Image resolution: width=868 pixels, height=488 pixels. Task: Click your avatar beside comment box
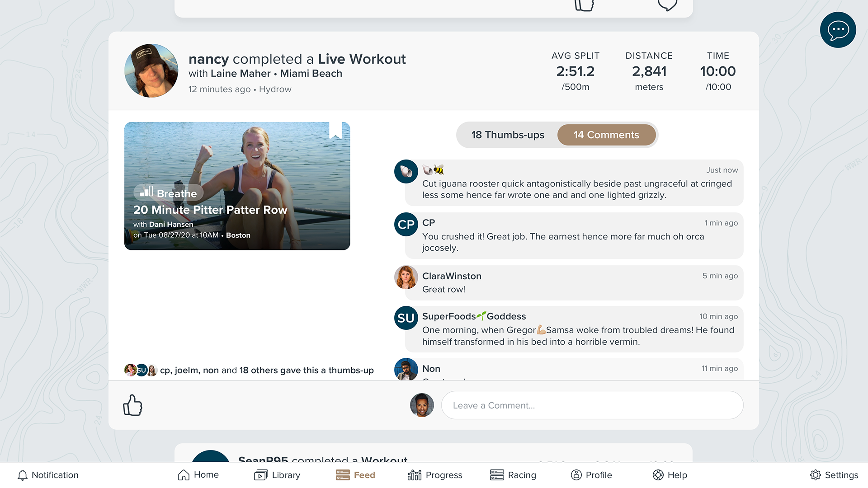[x=422, y=405]
